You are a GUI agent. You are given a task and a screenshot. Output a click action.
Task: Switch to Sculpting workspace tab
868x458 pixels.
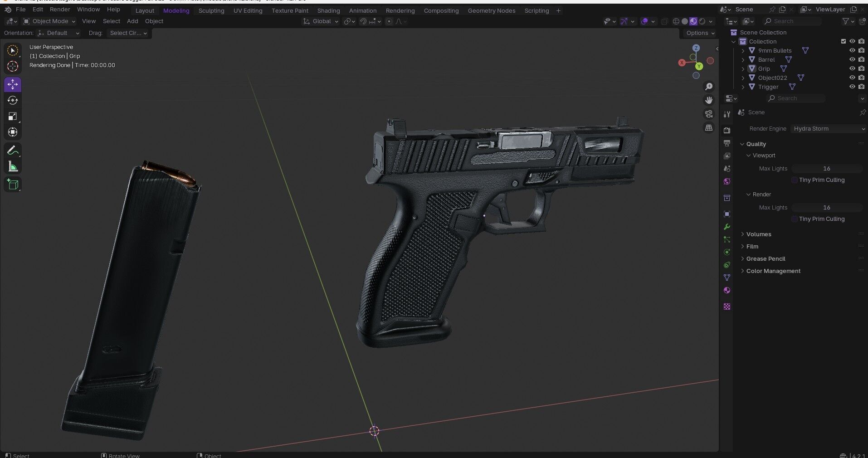point(211,10)
